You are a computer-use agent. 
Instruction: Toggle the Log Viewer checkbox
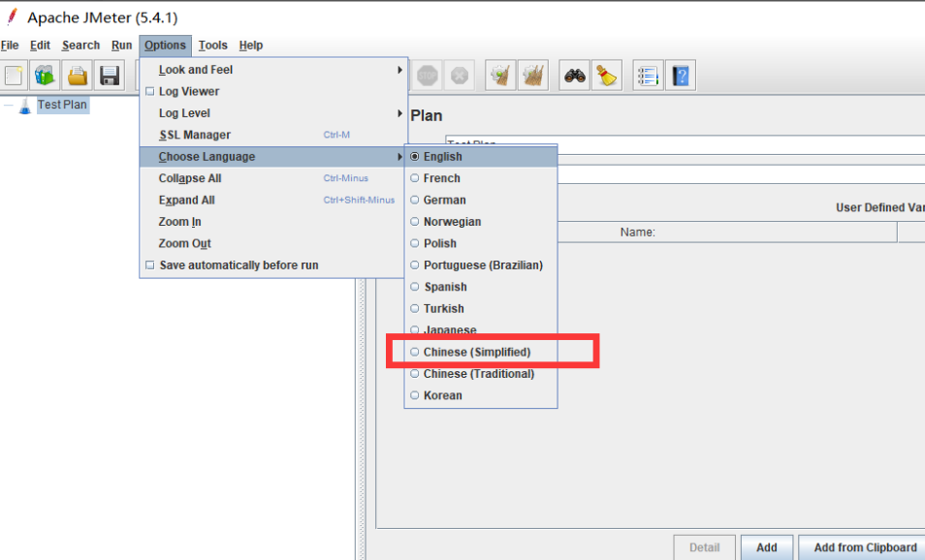pyautogui.click(x=150, y=91)
